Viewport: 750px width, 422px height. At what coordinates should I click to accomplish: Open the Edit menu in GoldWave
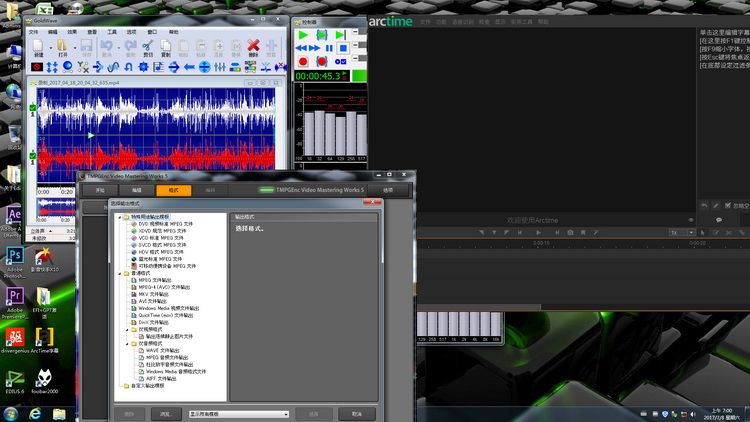(53, 32)
